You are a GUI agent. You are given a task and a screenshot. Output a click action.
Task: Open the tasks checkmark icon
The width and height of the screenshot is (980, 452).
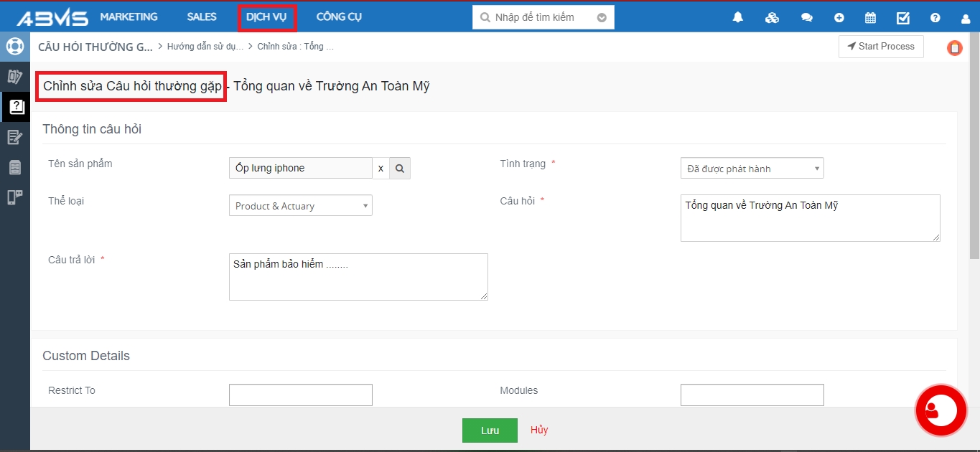point(903,17)
